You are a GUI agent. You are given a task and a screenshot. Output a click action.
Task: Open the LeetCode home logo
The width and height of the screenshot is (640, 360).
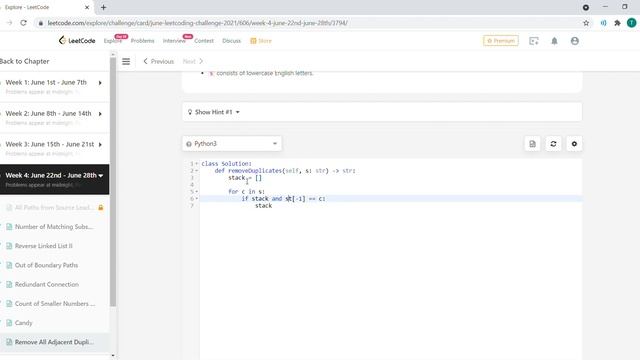pos(77,40)
